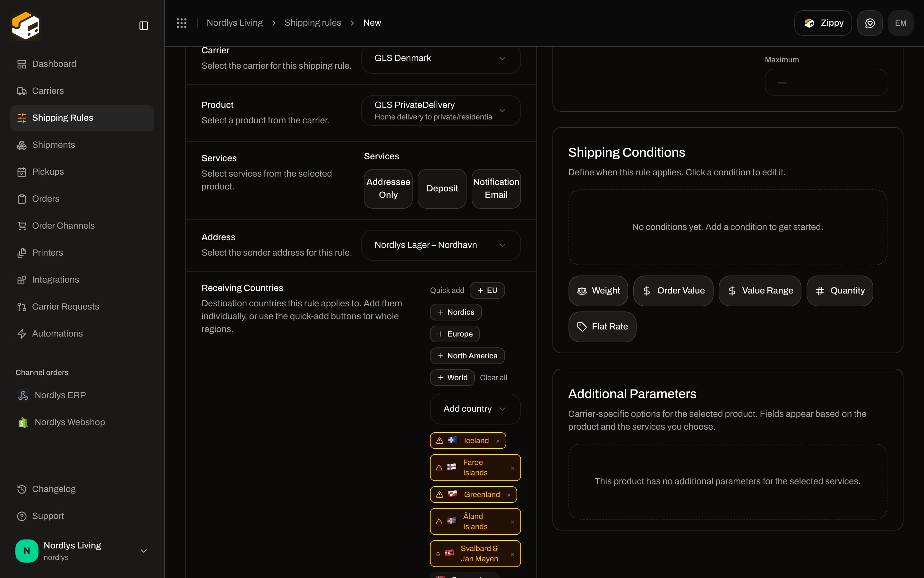Click Clear all countries
924x578 pixels.
(x=493, y=378)
